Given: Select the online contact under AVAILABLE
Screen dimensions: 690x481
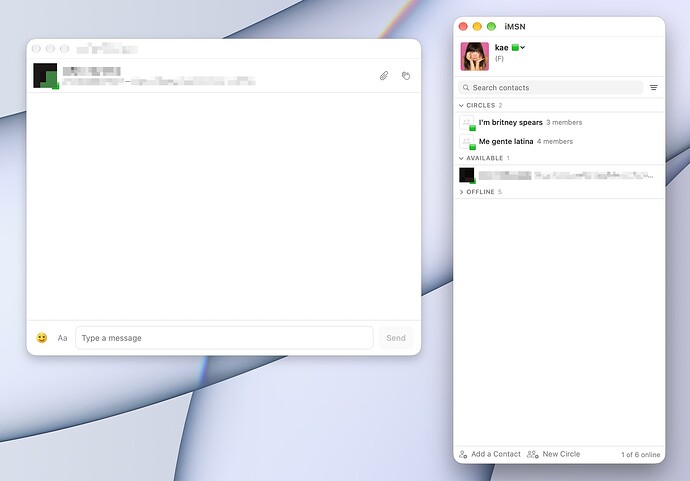Looking at the screenshot, I should tap(559, 175).
